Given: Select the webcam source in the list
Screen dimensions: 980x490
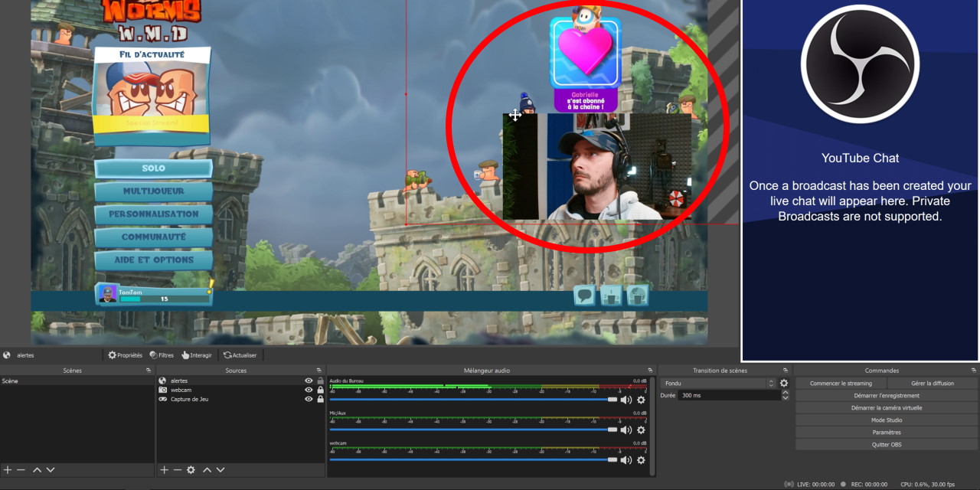Looking at the screenshot, I should tap(181, 390).
